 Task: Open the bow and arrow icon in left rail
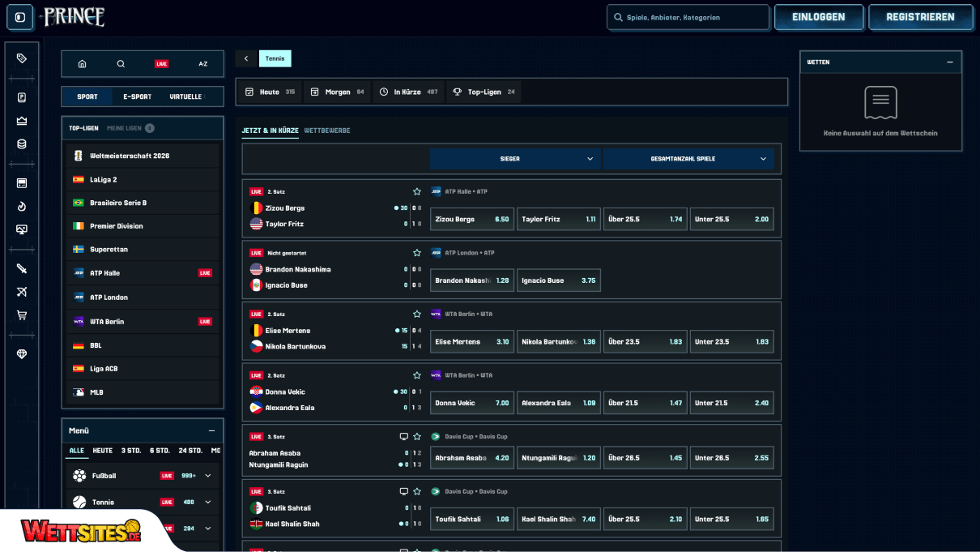(x=22, y=292)
